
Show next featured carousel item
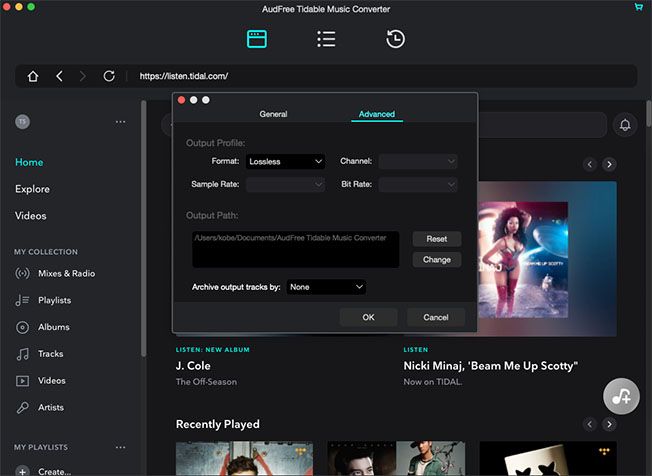pos(610,164)
